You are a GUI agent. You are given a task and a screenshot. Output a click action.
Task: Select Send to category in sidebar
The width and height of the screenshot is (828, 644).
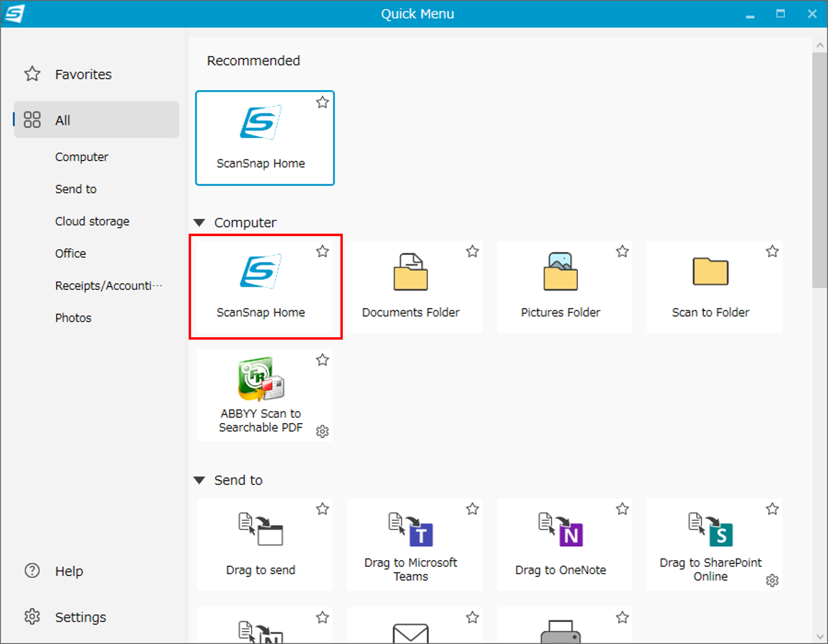(76, 189)
